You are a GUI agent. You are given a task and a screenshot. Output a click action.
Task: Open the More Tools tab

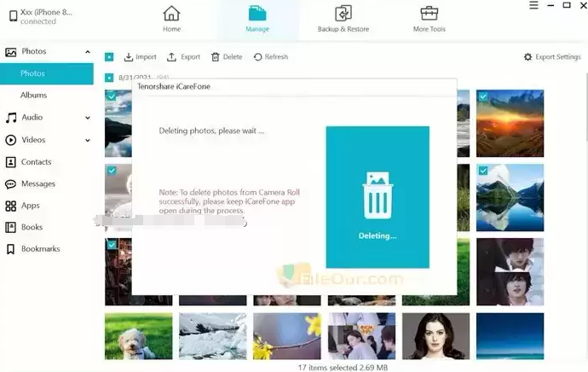pos(429,19)
